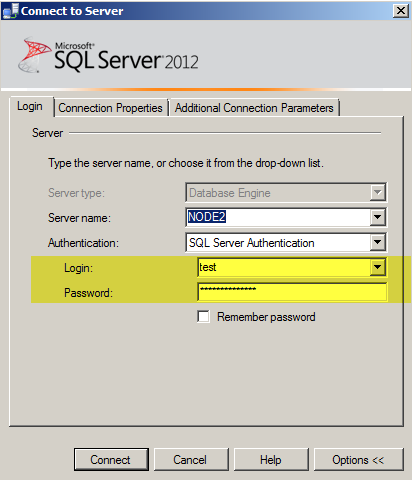The height and width of the screenshot is (480, 412).
Task: Click the "Authentication:" label
Action: [x=83, y=243]
